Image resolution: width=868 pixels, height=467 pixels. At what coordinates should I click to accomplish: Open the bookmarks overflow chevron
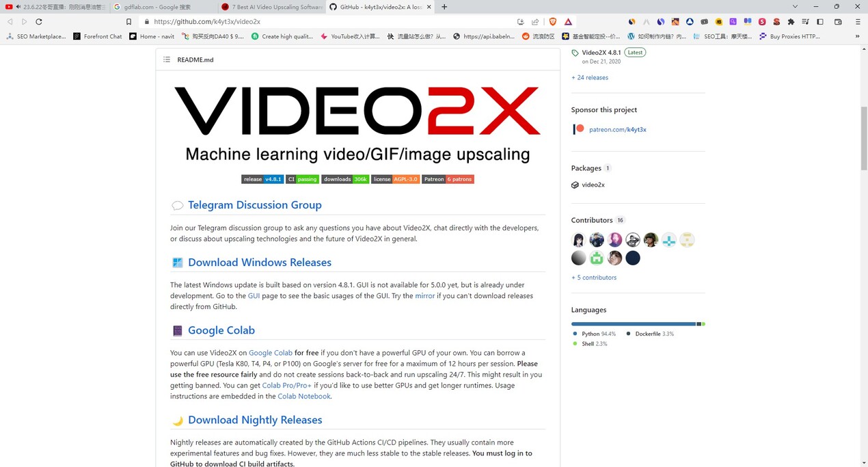(x=857, y=36)
